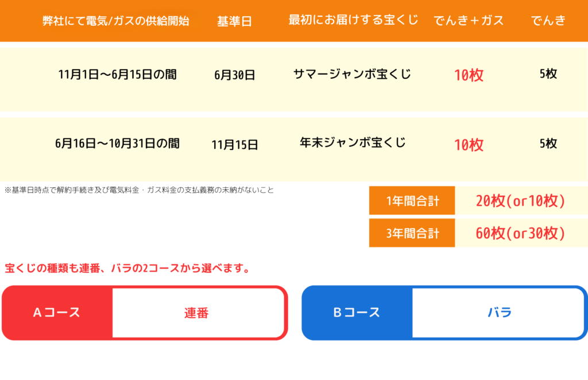
Task: Click the 20枚(or10枚) total value
Action: click(x=520, y=201)
